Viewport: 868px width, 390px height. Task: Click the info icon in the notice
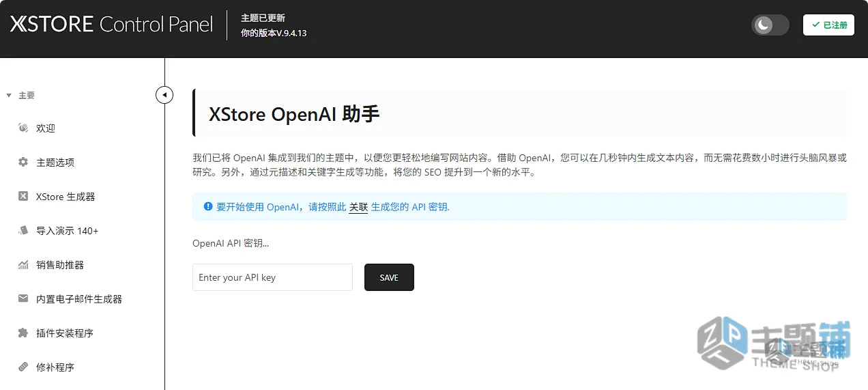point(208,206)
